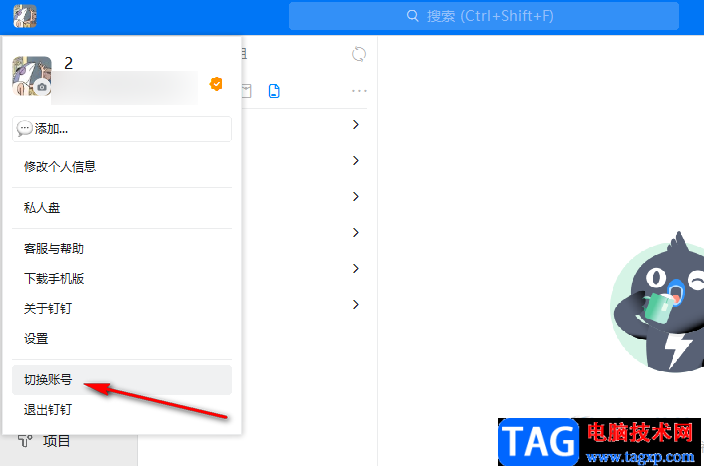704x466 pixels.
Task: Expand the second list row chevron
Action: [x=356, y=161]
